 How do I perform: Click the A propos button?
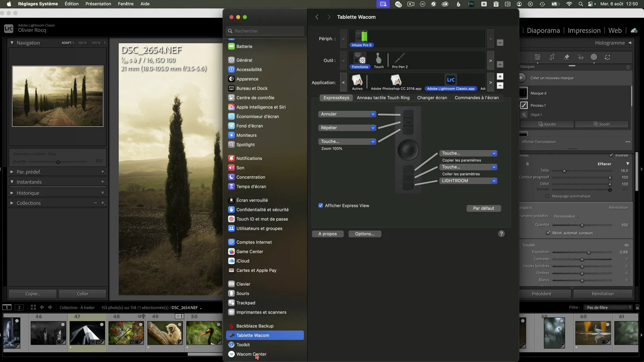[x=328, y=234]
